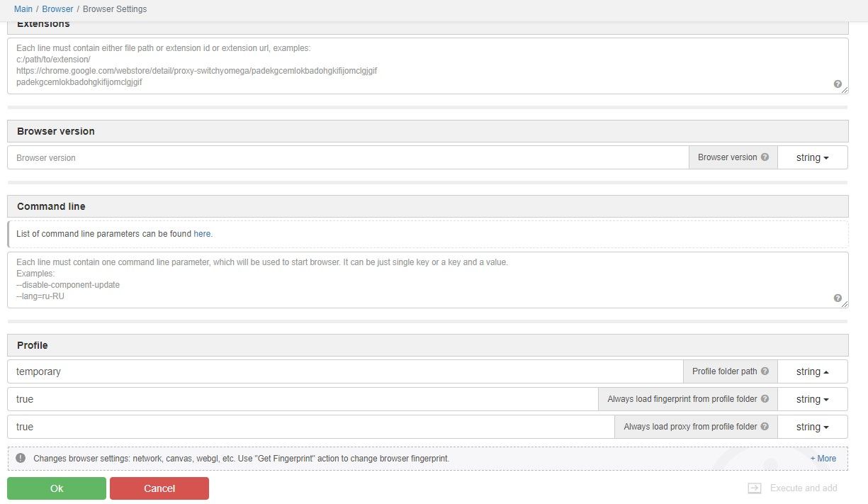The width and height of the screenshot is (868, 504).
Task: Click help icon for Always load fingerprint
Action: [765, 399]
